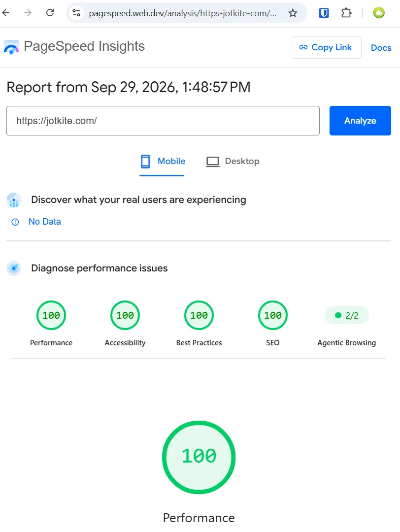Image resolution: width=400 pixels, height=532 pixels.
Task: Click the blue Analyze button
Action: [360, 121]
